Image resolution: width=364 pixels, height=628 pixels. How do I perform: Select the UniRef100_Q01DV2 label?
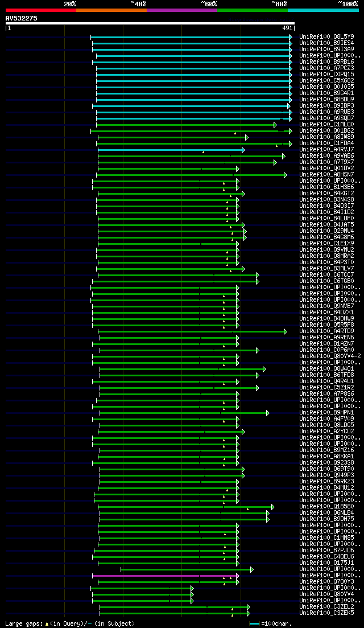pos(326,168)
